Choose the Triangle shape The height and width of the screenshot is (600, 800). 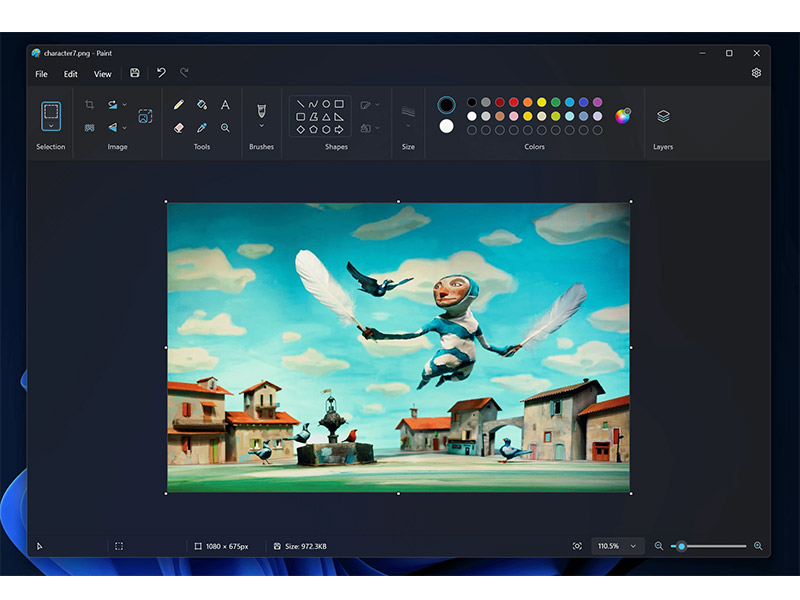[326, 117]
